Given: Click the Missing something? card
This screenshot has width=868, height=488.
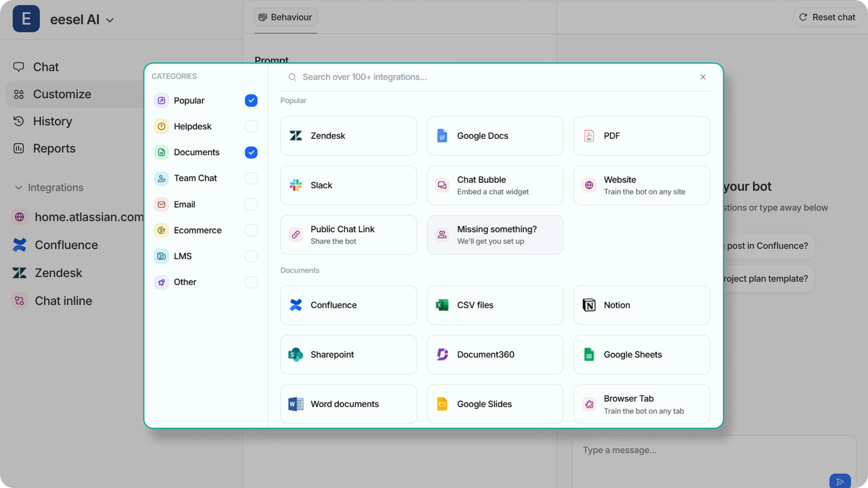Looking at the screenshot, I should pyautogui.click(x=495, y=235).
